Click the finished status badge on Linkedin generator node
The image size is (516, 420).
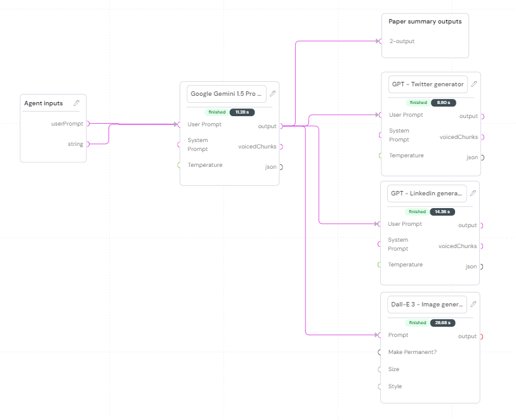pyautogui.click(x=417, y=212)
